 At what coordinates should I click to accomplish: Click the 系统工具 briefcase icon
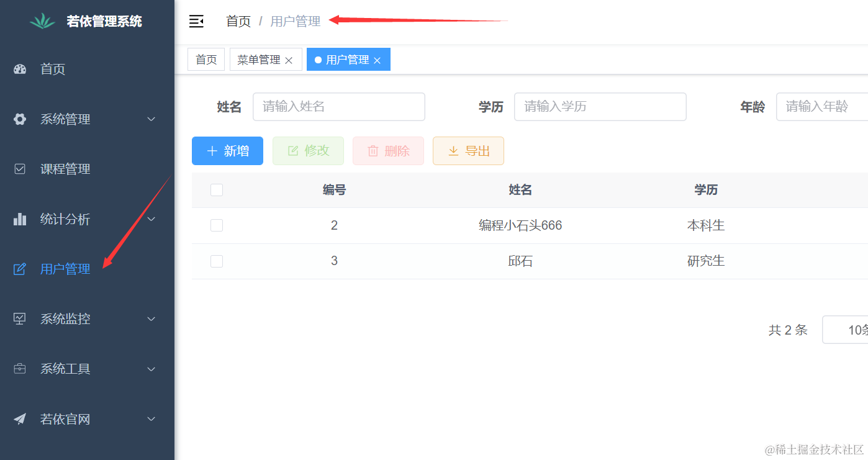[x=20, y=369]
